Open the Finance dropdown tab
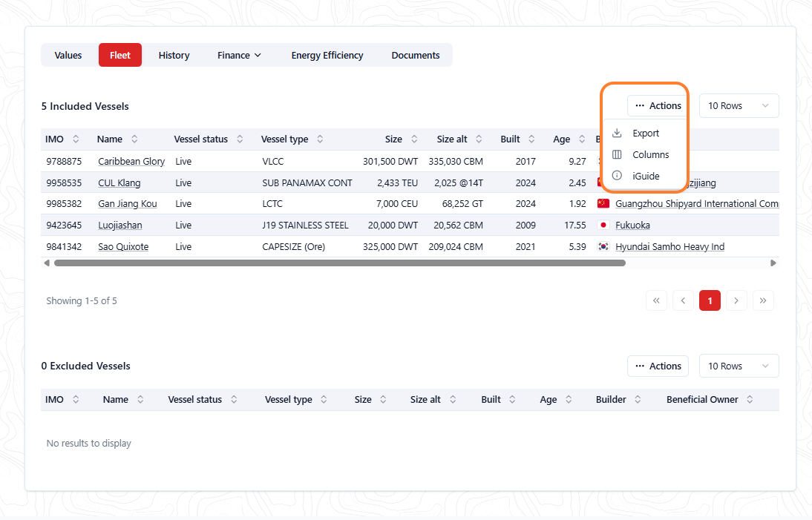The width and height of the screenshot is (812, 520). point(239,56)
